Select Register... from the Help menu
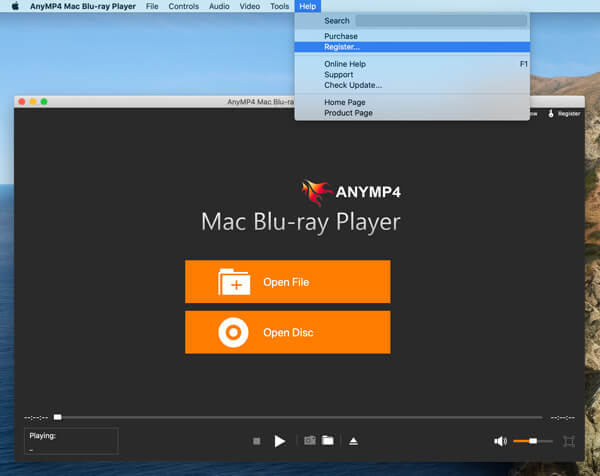The width and height of the screenshot is (600, 476). tap(342, 46)
